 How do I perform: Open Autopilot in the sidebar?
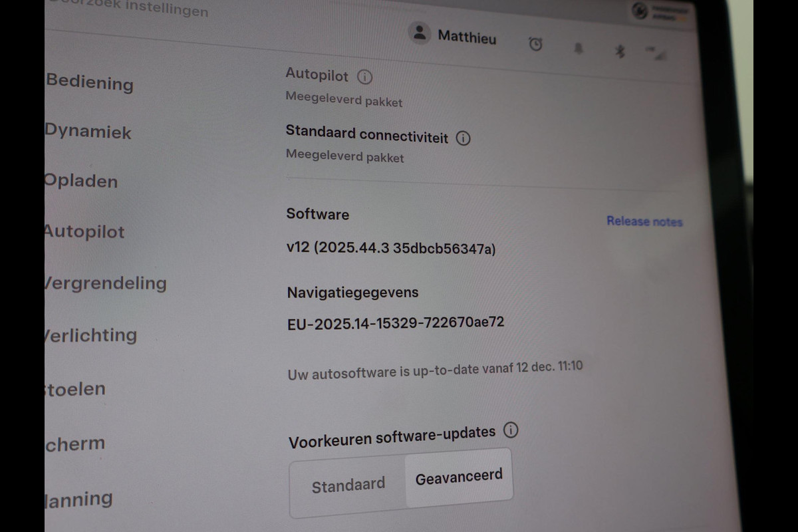84,231
